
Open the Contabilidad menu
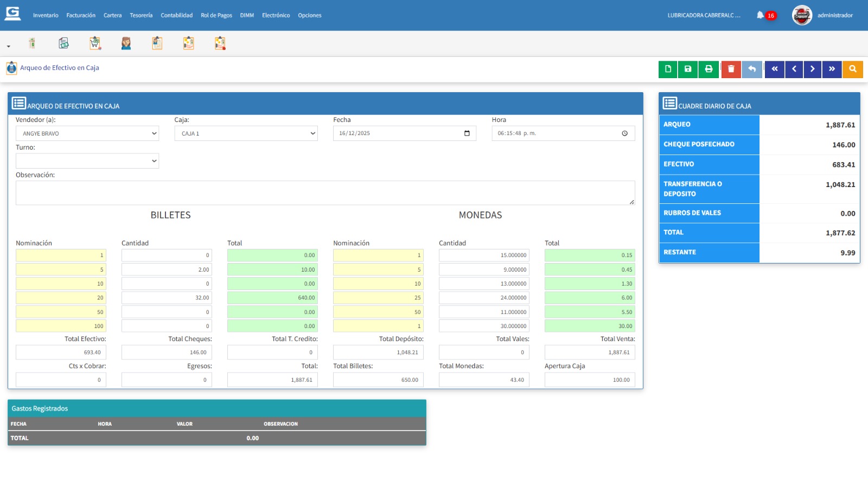tap(176, 15)
